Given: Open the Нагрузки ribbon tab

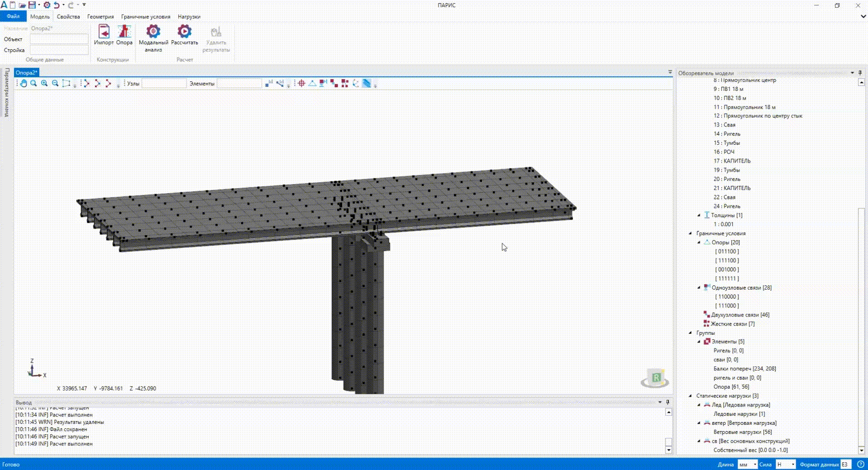Looking at the screenshot, I should coord(189,17).
